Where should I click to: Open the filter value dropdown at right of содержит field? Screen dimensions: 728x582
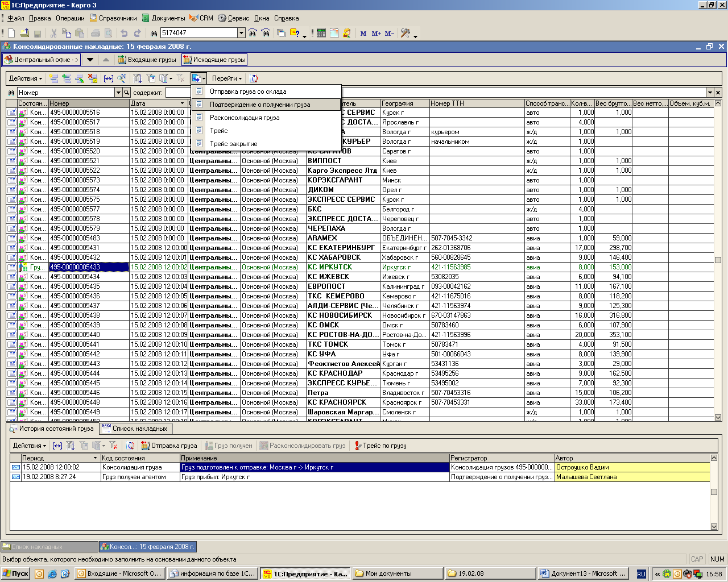[710, 93]
